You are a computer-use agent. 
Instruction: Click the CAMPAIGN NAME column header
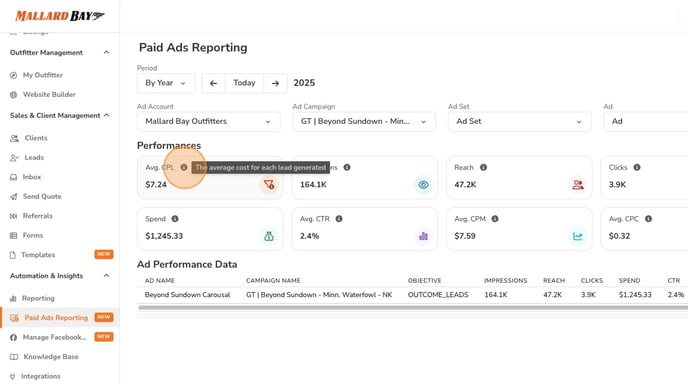(x=273, y=280)
